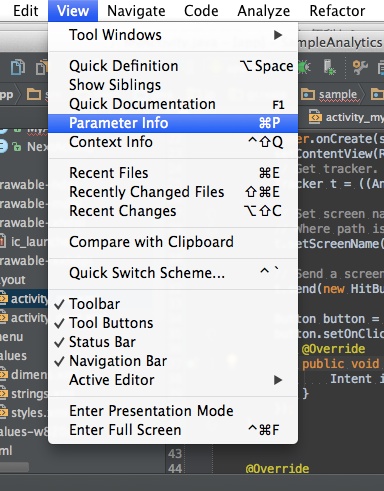Click line number 44 in gutter

(x=175, y=469)
